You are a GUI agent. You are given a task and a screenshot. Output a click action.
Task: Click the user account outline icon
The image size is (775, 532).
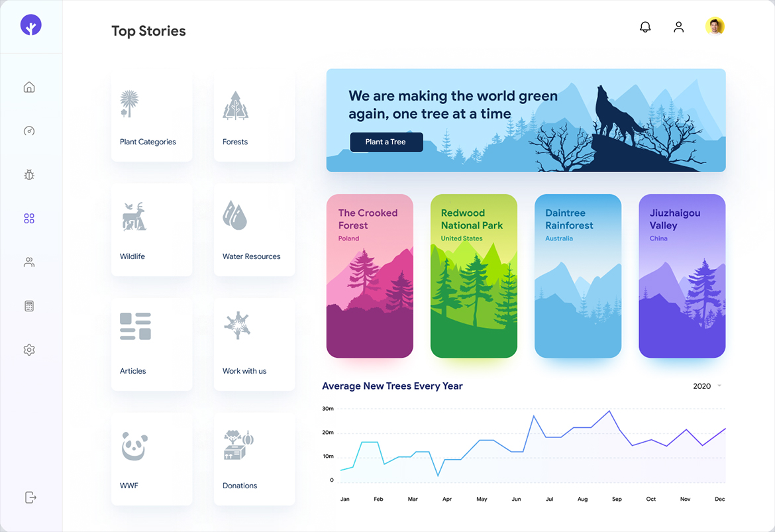[x=678, y=27]
